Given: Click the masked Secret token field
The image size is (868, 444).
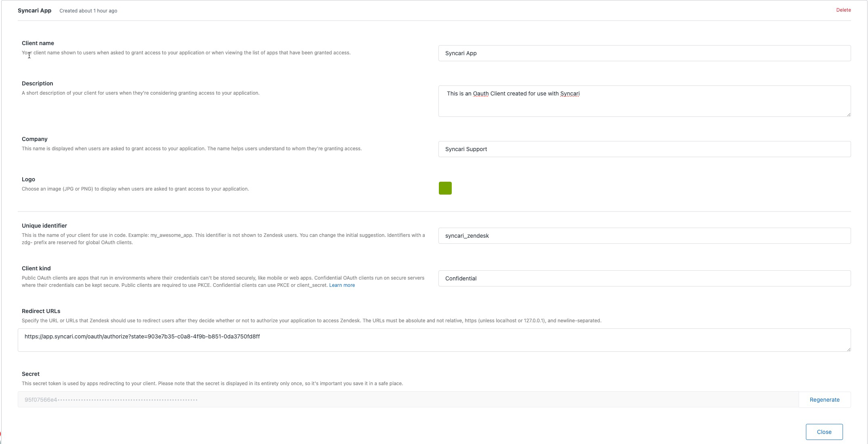Looking at the screenshot, I should click(408, 400).
